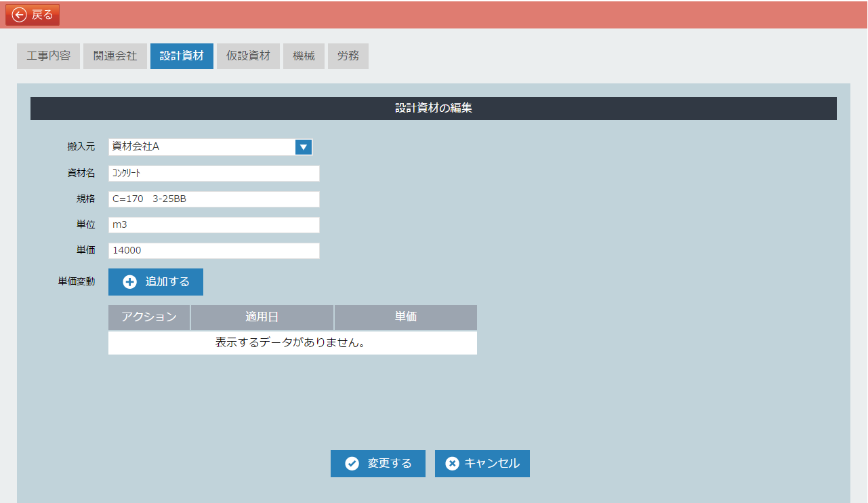Click the 戻る back button
Image resolution: width=868 pixels, height=503 pixels.
33,14
